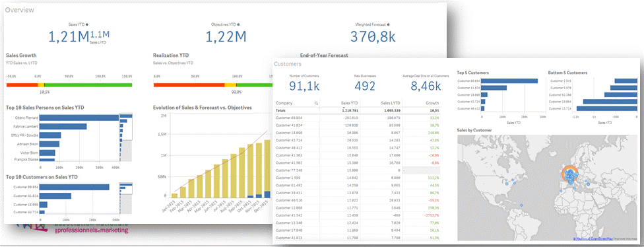644x247 pixels.
Task: Open search in the Company column header
Action: [x=316, y=103]
